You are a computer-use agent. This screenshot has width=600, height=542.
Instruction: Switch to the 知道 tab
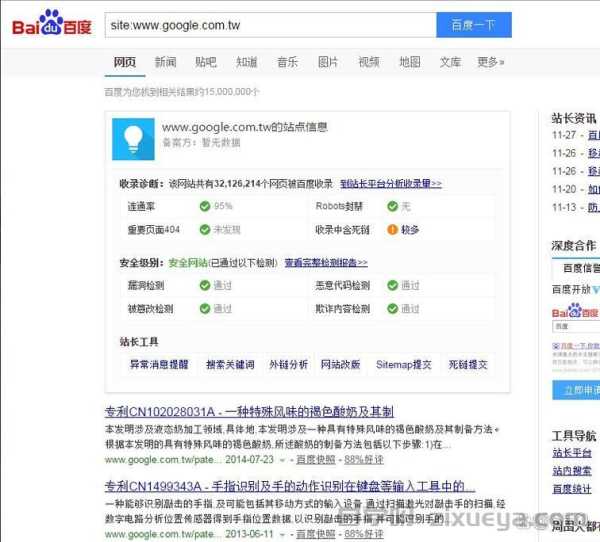click(x=246, y=62)
